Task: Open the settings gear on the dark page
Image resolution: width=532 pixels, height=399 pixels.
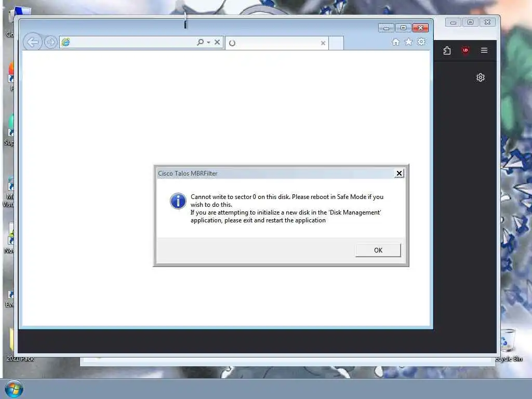Action: pos(481,78)
